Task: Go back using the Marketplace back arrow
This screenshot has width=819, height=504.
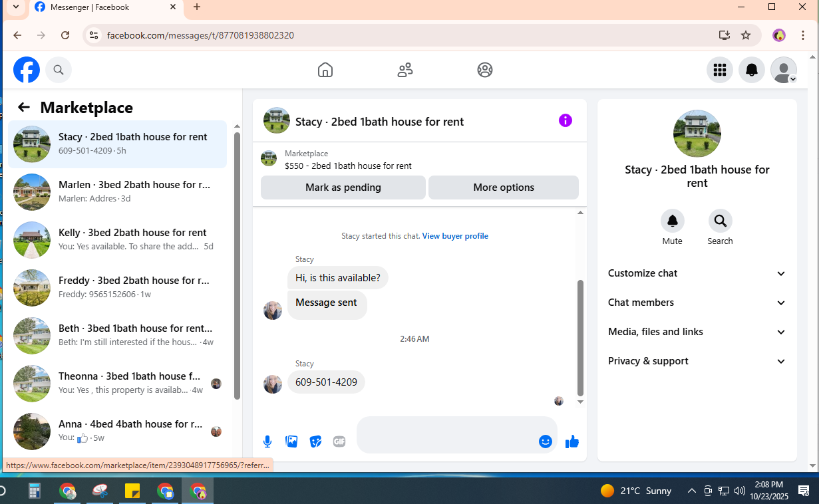Action: point(24,107)
